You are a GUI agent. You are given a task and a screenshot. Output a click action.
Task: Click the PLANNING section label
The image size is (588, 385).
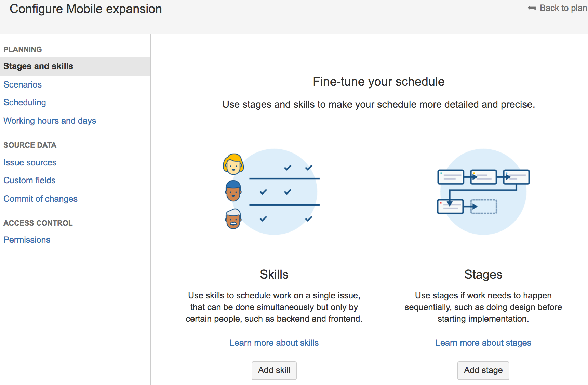23,50
